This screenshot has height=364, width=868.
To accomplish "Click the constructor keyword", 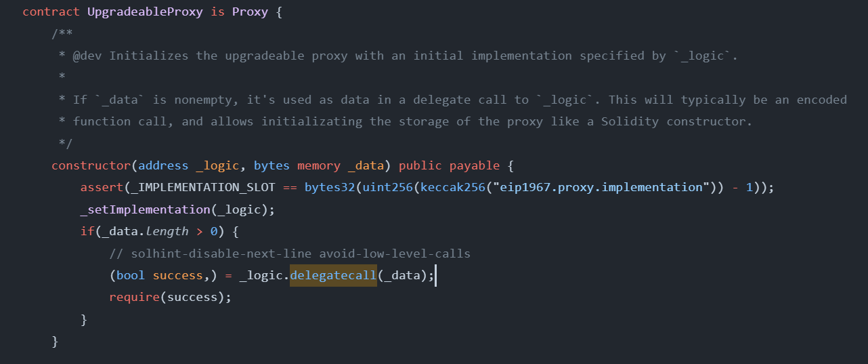I will point(91,166).
